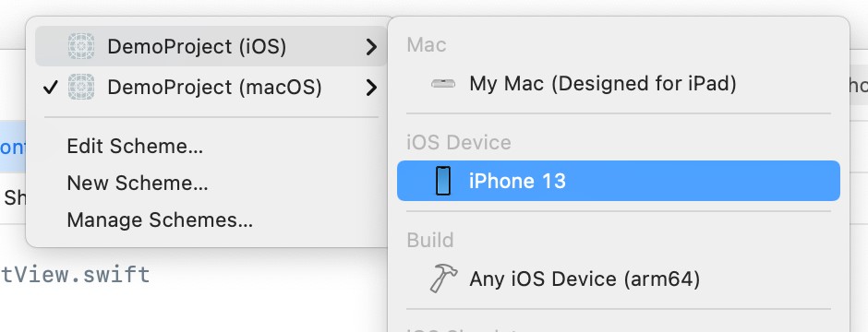Click the DemoProject (iOS) scheme app icon

coord(81,46)
